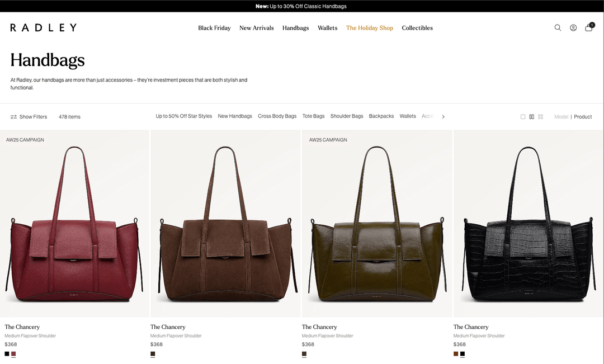
Task: Open Wallets navigation menu
Action: tap(327, 28)
